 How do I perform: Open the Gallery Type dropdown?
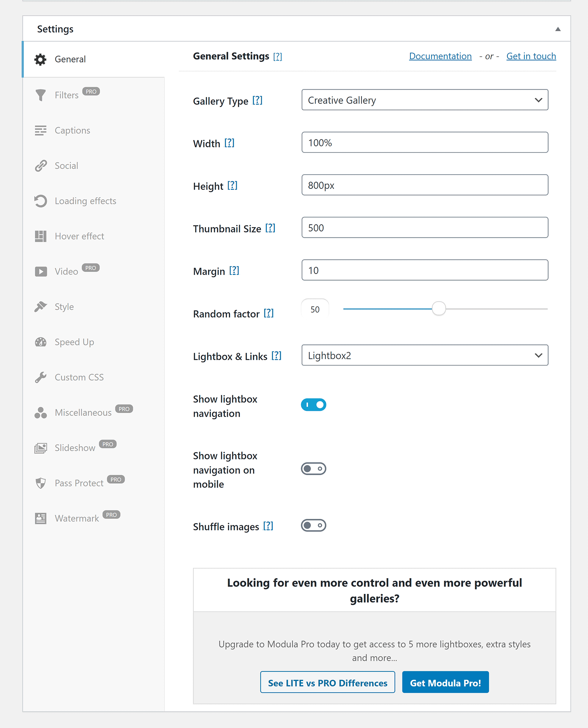(x=425, y=100)
